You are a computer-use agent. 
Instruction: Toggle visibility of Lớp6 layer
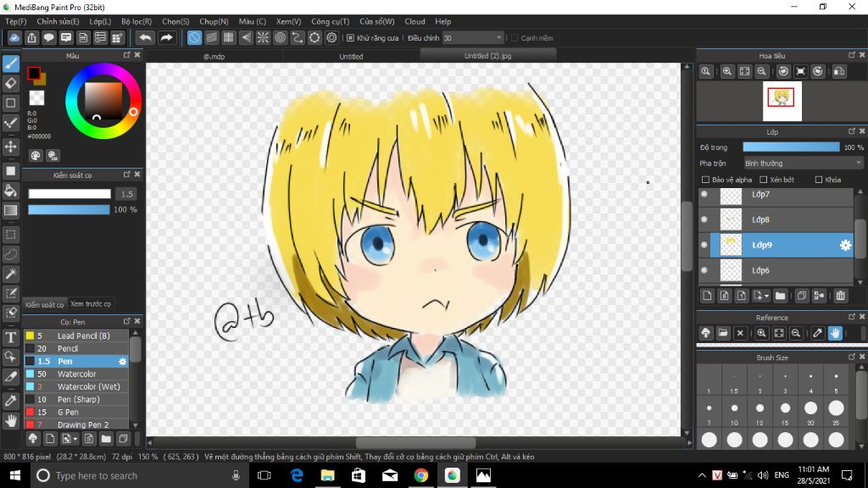tap(704, 270)
